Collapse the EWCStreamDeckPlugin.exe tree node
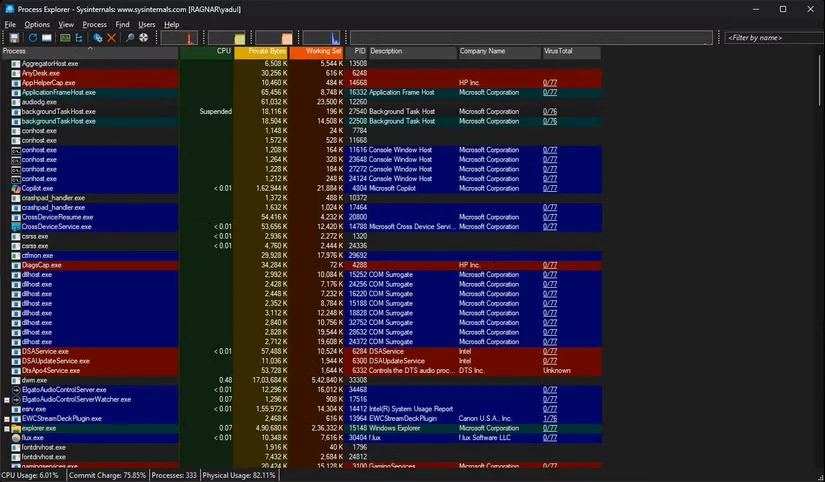825x482 pixels. click(x=6, y=418)
